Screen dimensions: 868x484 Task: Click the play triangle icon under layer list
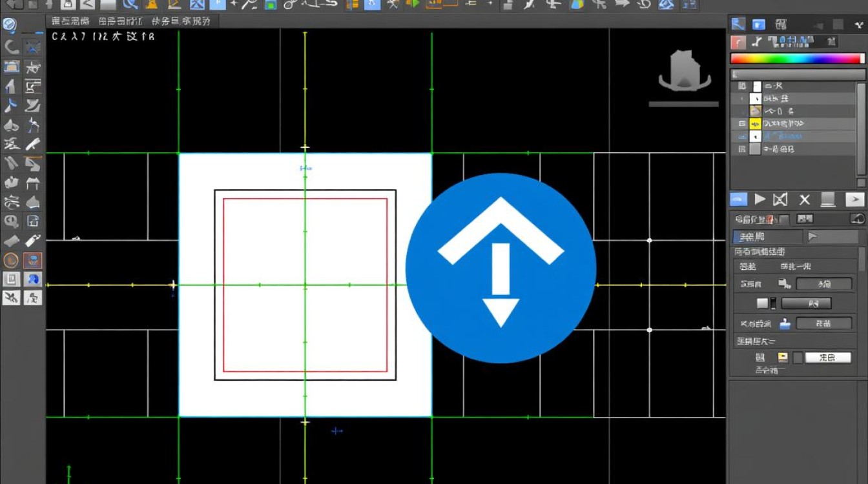point(760,199)
